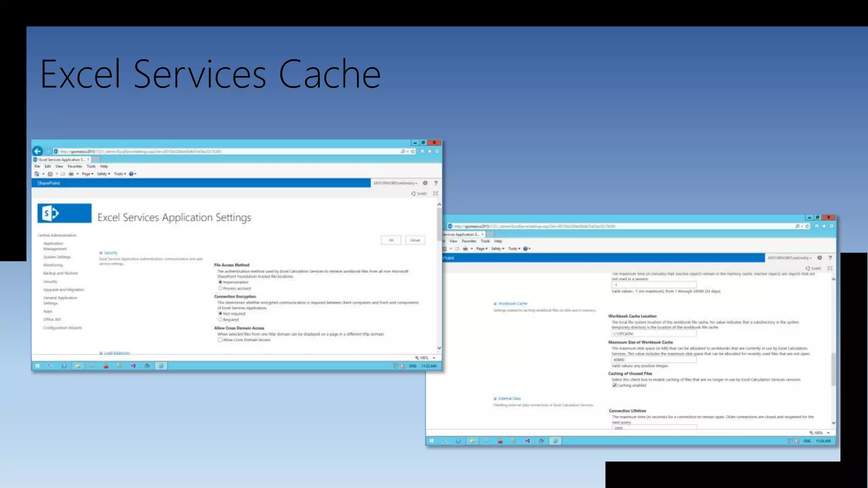Go back in the left browser window

(37, 151)
